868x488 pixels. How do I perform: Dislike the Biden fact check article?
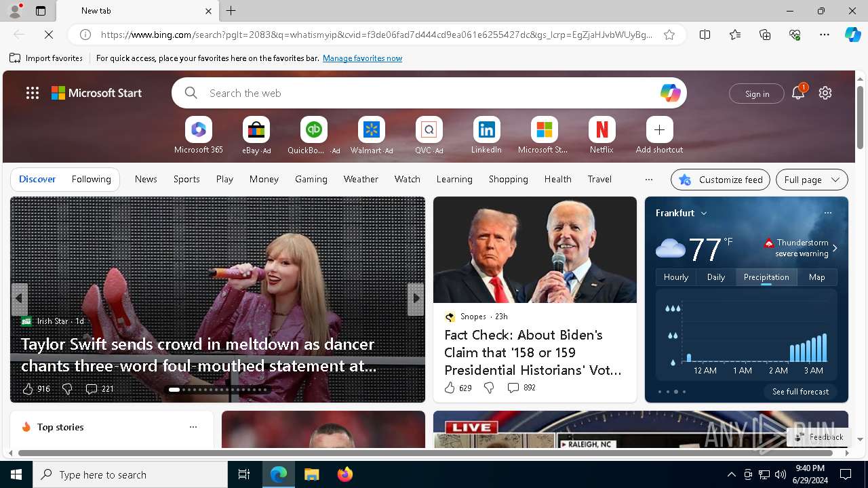click(489, 388)
